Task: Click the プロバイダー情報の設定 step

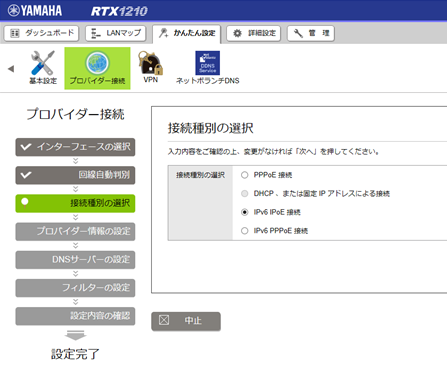Action: [75, 231]
